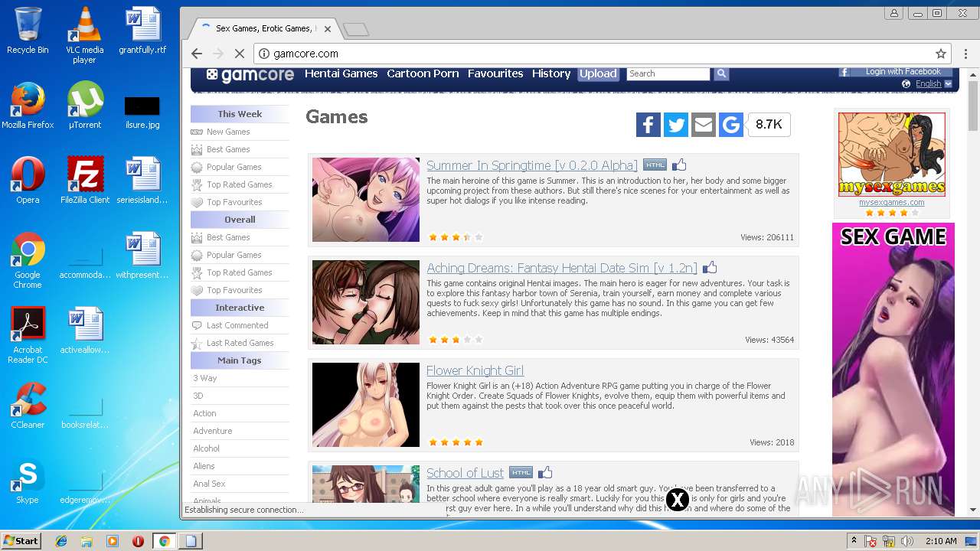Open the Flower Knight Girl title link

(x=475, y=370)
